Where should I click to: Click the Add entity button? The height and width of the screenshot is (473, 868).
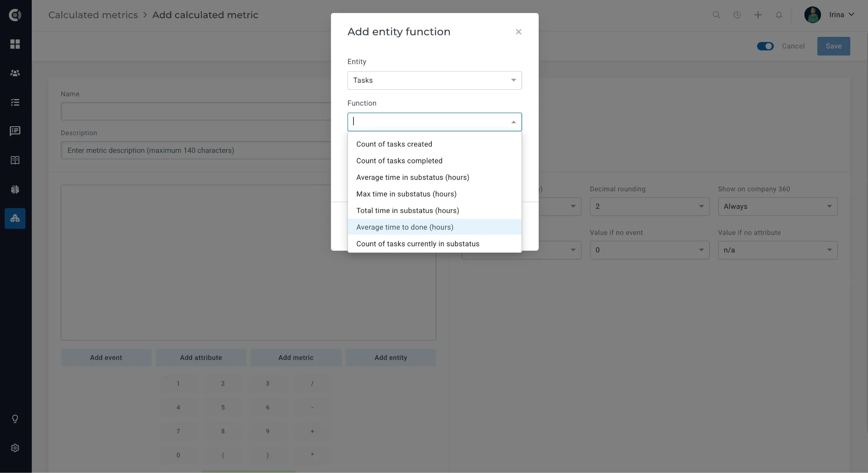pyautogui.click(x=391, y=357)
